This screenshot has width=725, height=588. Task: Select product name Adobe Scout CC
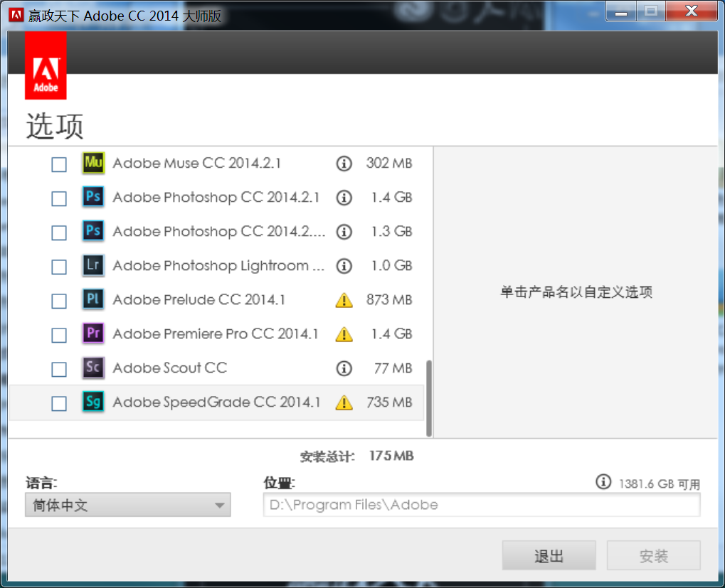pos(170,368)
